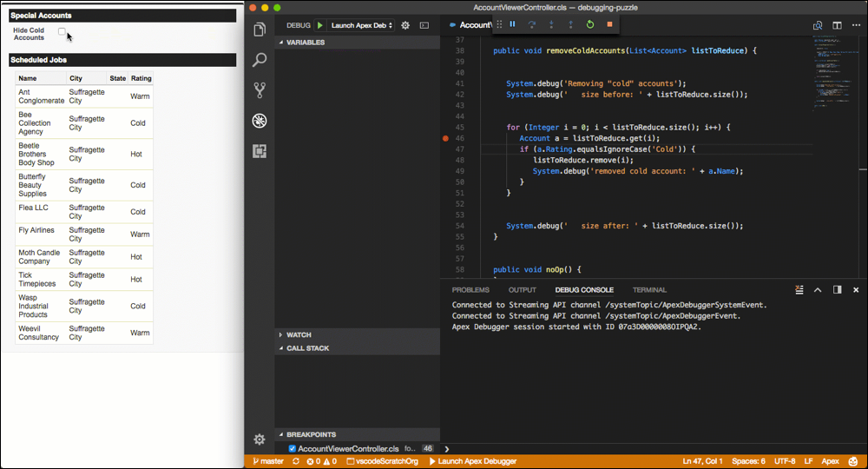This screenshot has height=469, width=868.
Task: Click line 47 in the code editor
Action: click(647, 149)
